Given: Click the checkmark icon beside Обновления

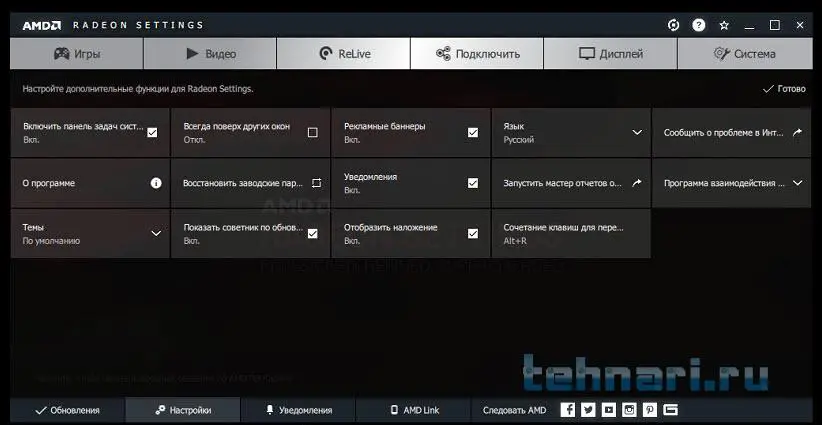Looking at the screenshot, I should [40, 410].
